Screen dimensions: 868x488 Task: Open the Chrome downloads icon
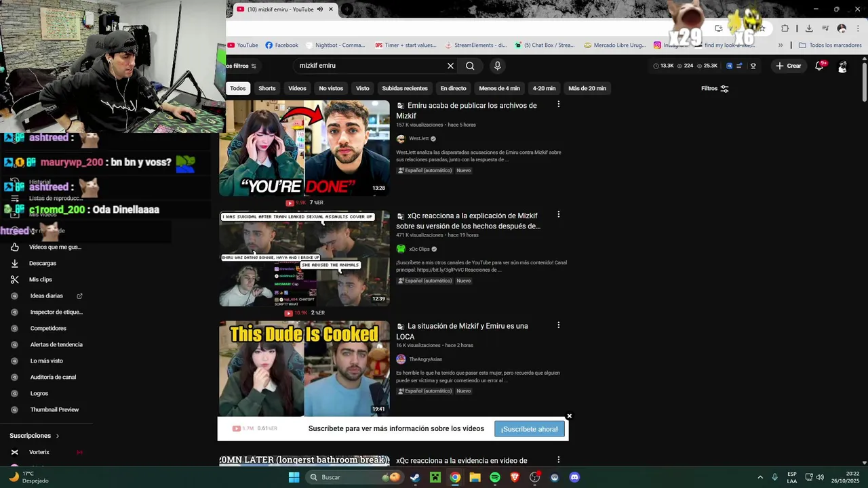[809, 28]
